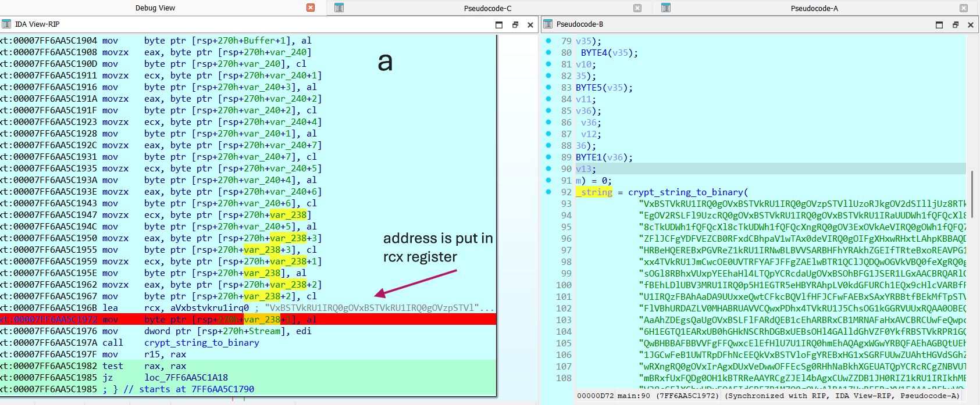The width and height of the screenshot is (980, 405).
Task: Click the Pseudocode-B vertical scrollbar thumb
Action: 972,193
